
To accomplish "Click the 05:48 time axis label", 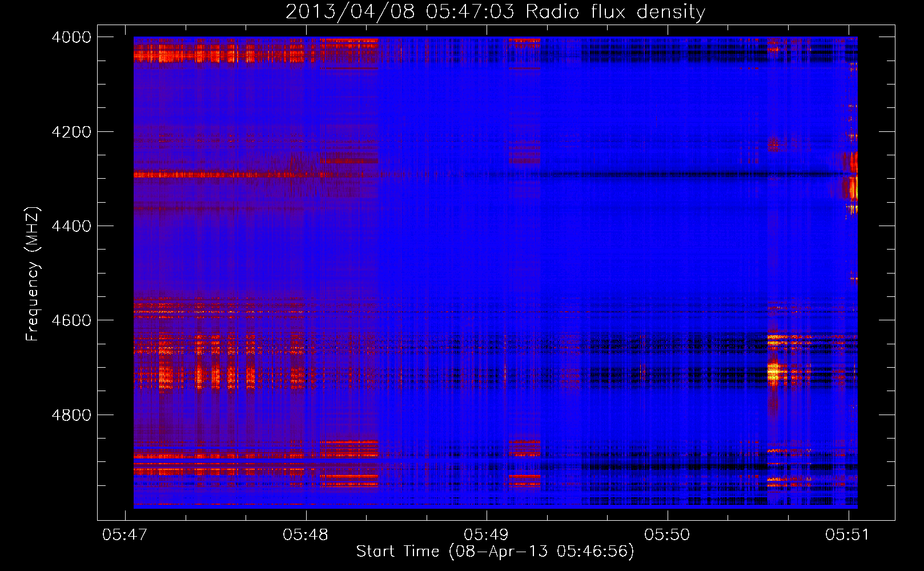I will tap(306, 534).
